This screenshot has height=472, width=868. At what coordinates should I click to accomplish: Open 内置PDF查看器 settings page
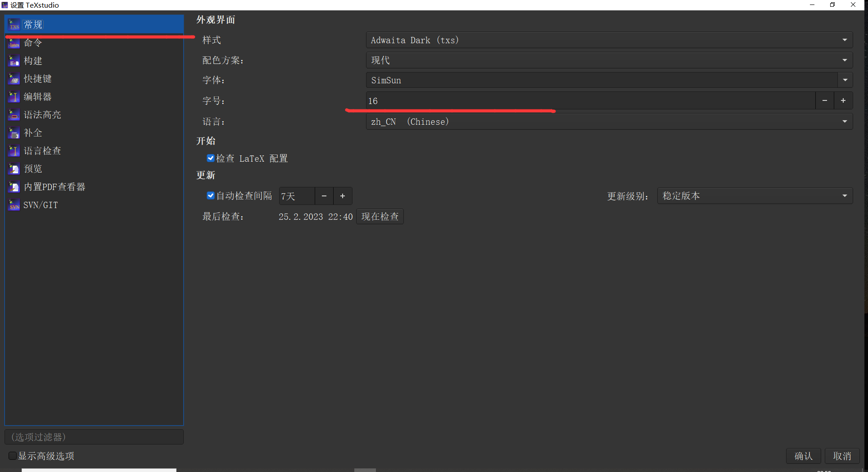[94, 187]
